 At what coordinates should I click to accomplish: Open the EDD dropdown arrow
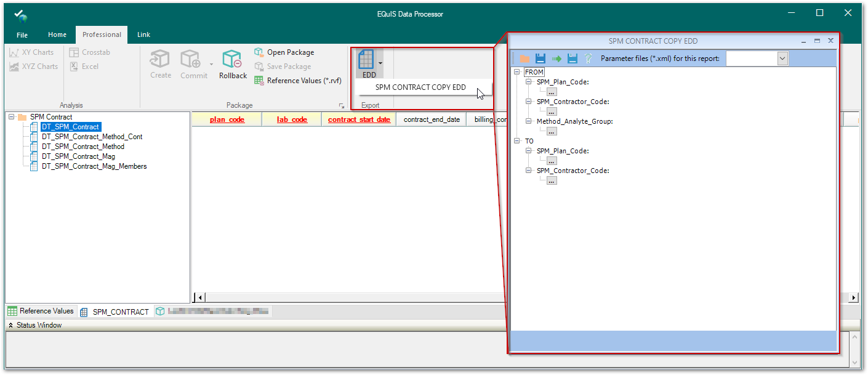point(381,63)
